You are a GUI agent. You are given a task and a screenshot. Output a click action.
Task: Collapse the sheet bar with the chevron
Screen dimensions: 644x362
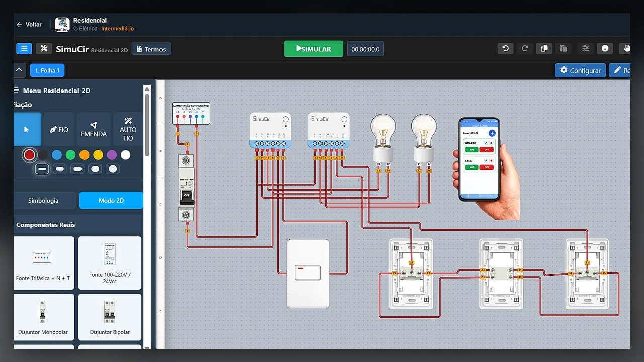[19, 70]
